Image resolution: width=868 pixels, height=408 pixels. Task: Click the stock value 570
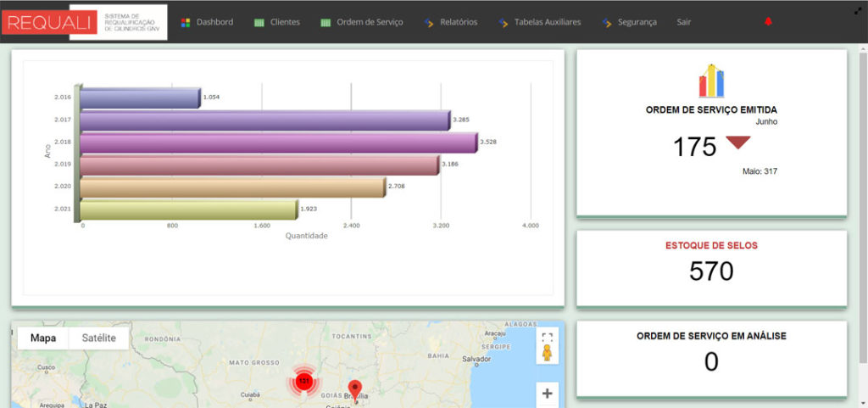[x=711, y=271]
